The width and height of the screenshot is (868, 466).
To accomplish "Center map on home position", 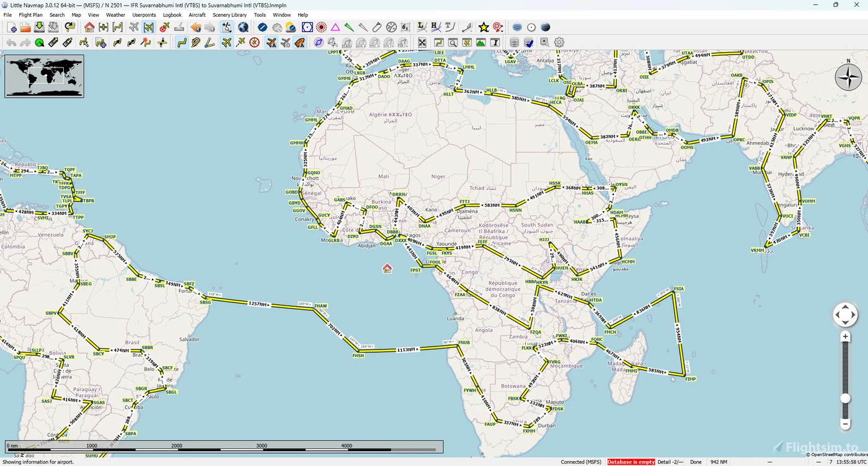I will pos(89,27).
